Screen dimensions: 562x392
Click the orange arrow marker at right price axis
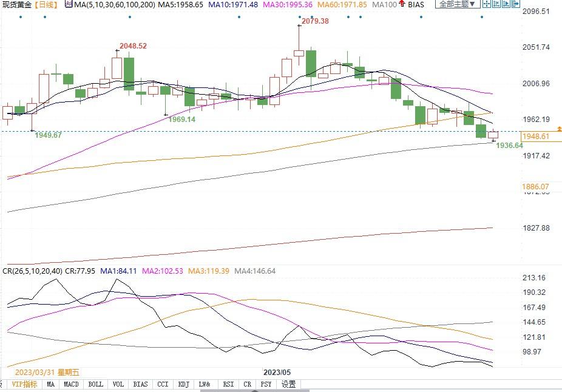tap(559, 129)
